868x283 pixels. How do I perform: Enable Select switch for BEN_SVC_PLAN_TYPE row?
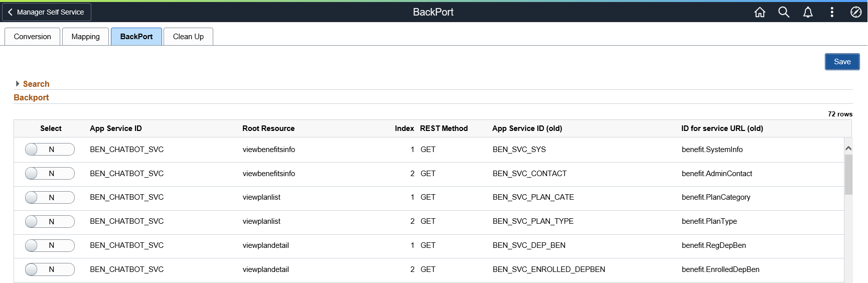click(x=50, y=221)
